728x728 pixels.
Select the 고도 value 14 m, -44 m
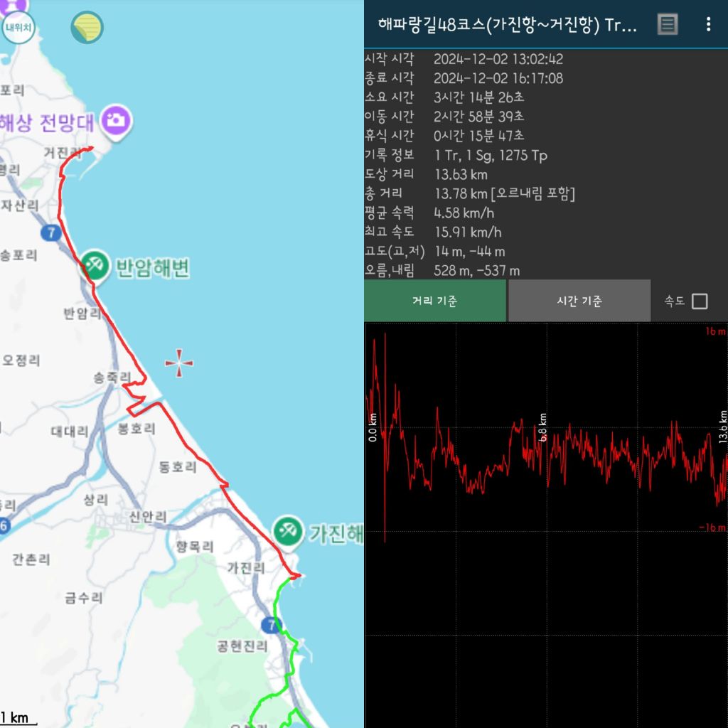pyautogui.click(x=470, y=252)
